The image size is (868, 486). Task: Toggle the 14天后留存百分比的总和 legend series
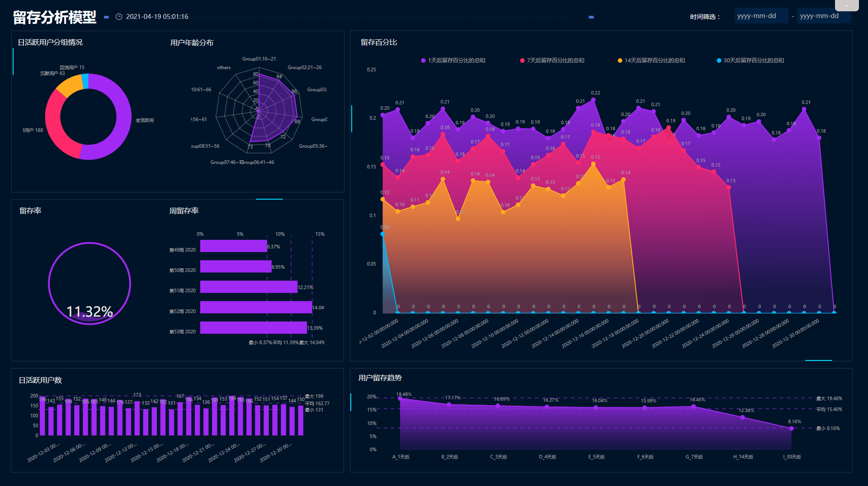651,61
